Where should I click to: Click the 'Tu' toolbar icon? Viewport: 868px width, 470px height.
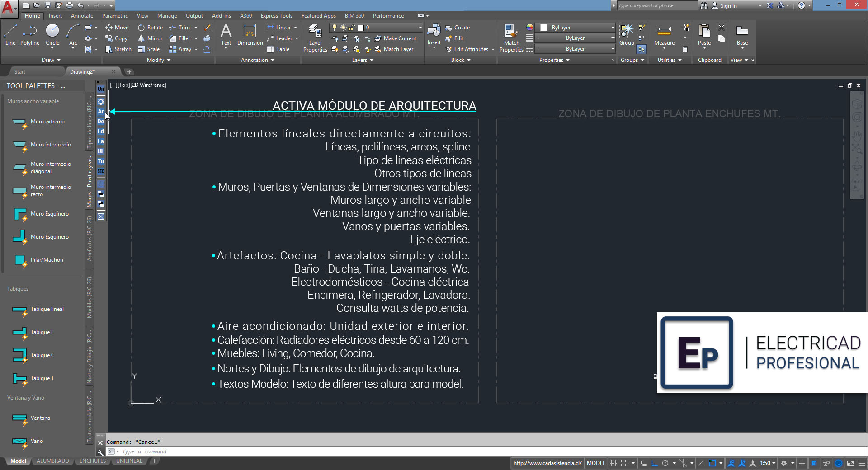tap(101, 161)
